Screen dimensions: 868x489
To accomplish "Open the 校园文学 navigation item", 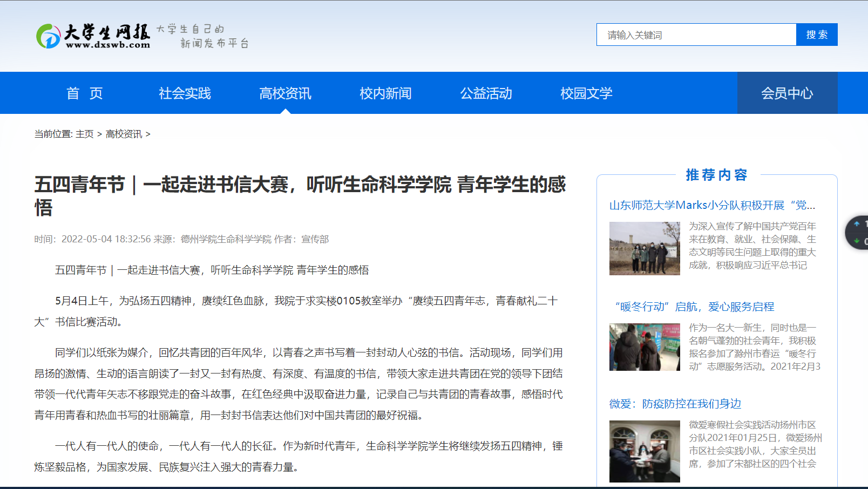I will click(x=586, y=93).
